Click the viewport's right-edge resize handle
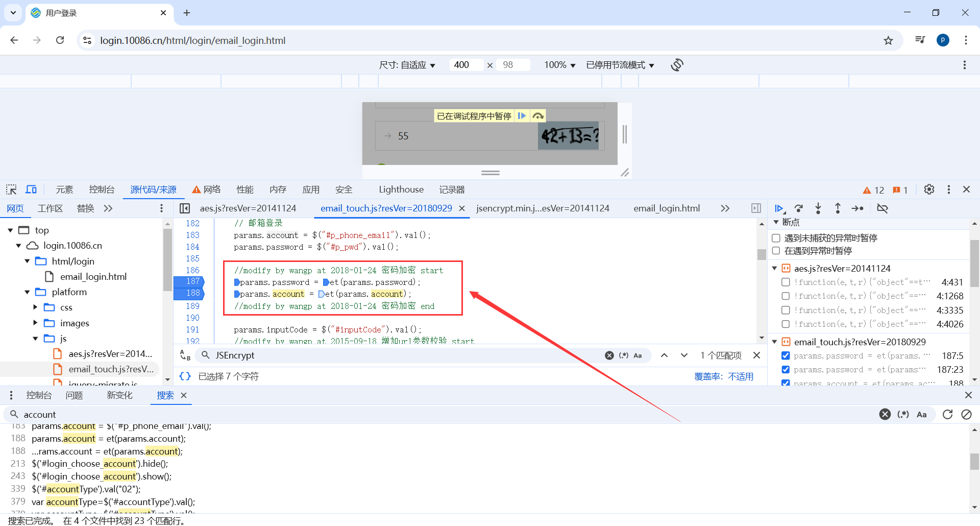This screenshot has width=980, height=526. click(624, 134)
